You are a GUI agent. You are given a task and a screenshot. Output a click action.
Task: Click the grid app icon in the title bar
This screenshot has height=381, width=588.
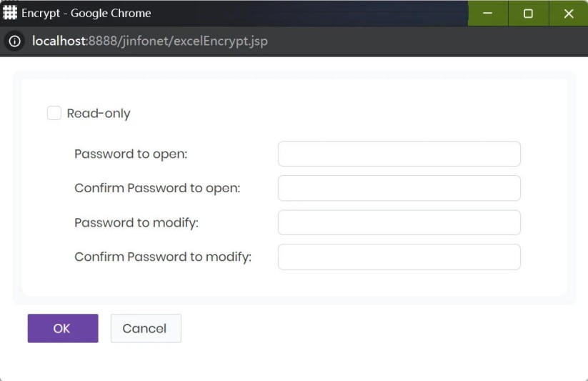tap(10, 13)
